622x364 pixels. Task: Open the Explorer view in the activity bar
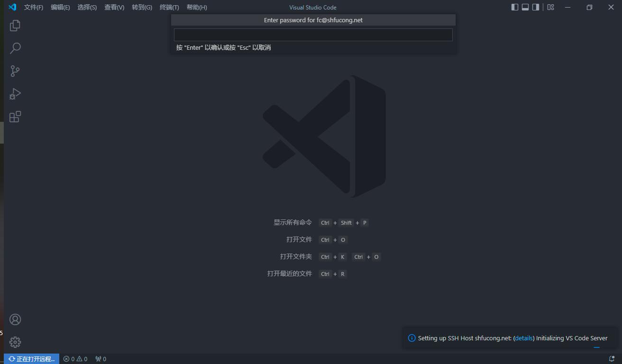[x=15, y=25]
